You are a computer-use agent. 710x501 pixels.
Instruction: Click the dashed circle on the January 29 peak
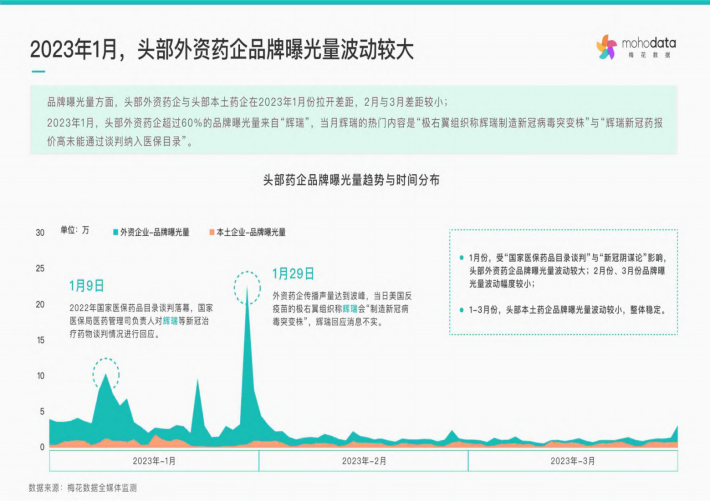[247, 288]
